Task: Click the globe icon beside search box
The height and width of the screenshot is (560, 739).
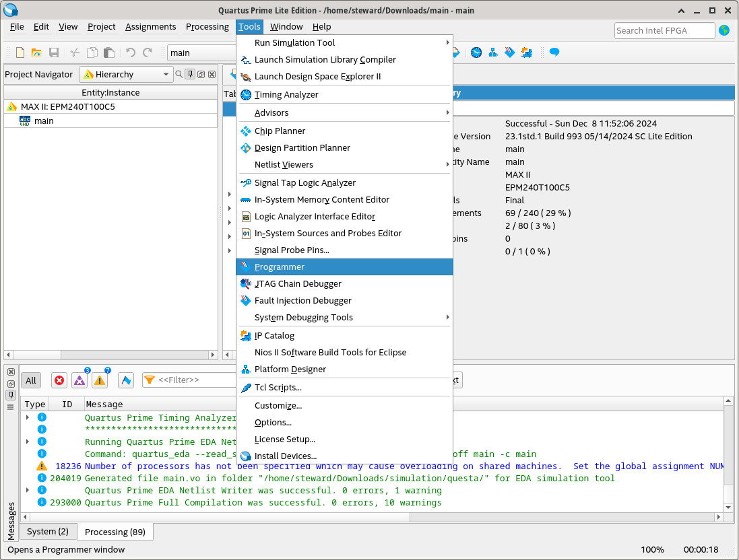Action: (724, 30)
